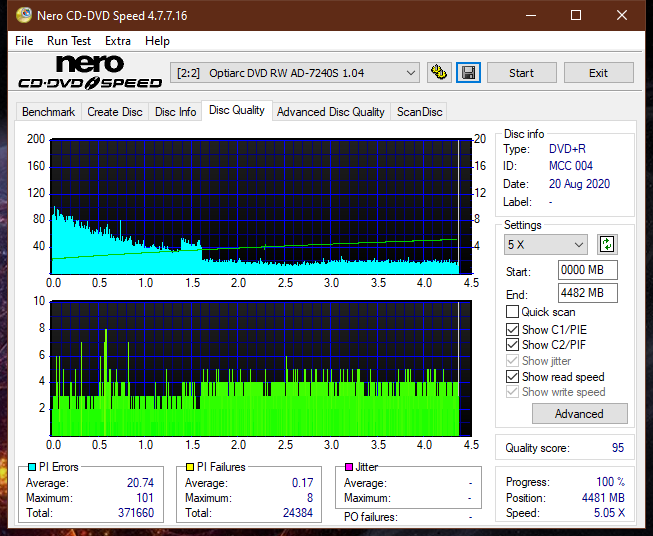The height and width of the screenshot is (536, 653).
Task: Click the PI Failures total 24384
Action: tap(298, 513)
